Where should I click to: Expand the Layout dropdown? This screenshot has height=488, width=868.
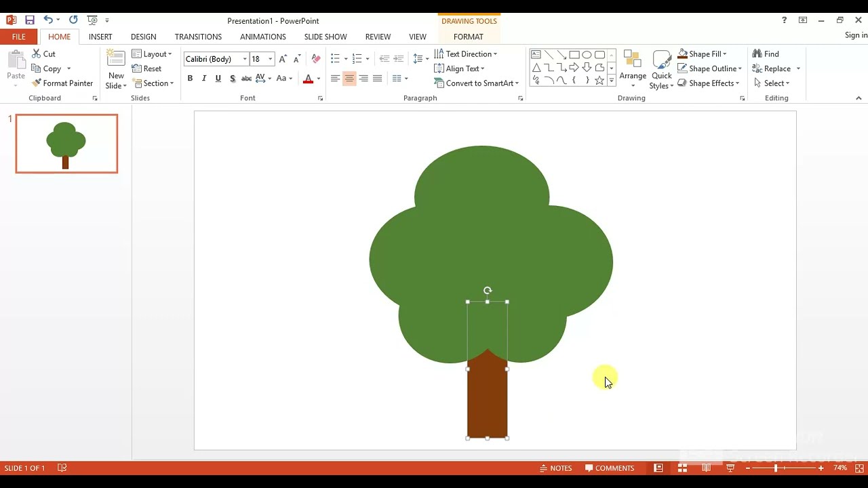152,54
